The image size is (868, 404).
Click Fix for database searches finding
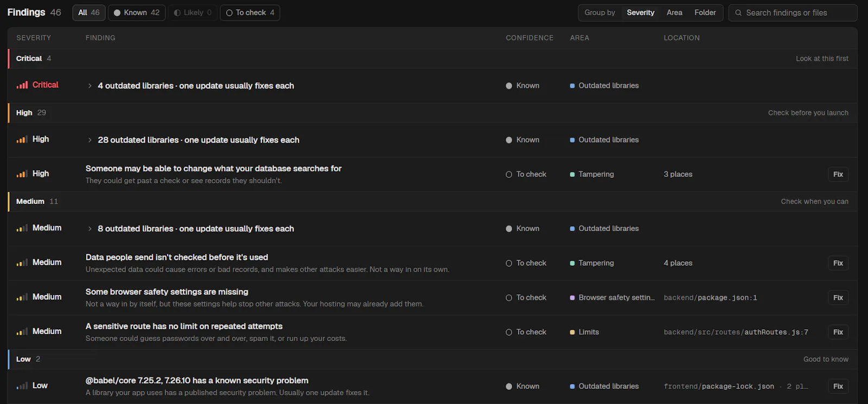838,174
